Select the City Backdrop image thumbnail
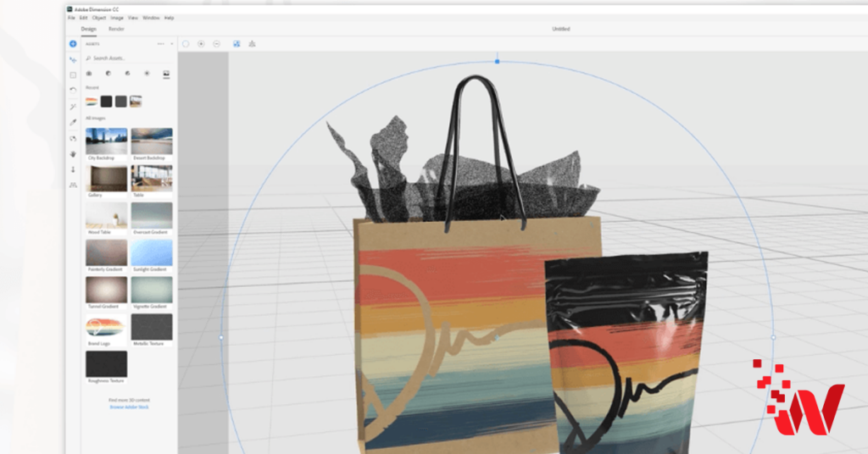Image resolution: width=868 pixels, height=454 pixels. point(107,141)
